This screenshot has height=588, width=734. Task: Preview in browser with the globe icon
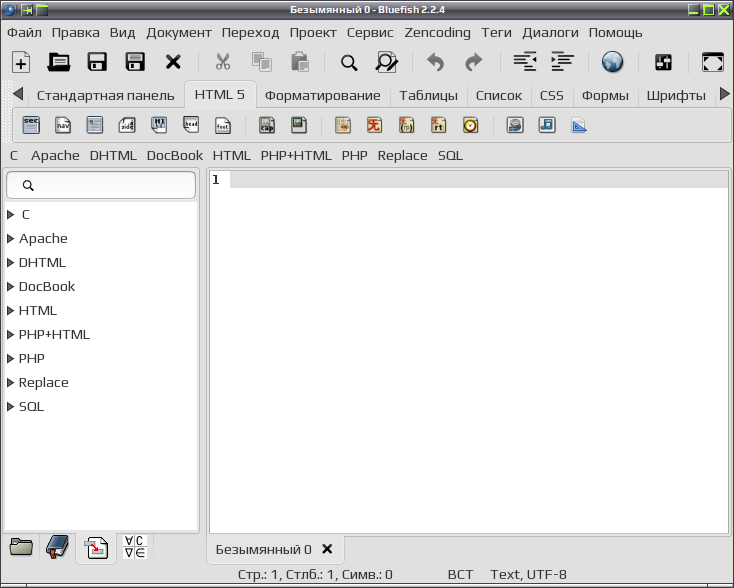612,62
